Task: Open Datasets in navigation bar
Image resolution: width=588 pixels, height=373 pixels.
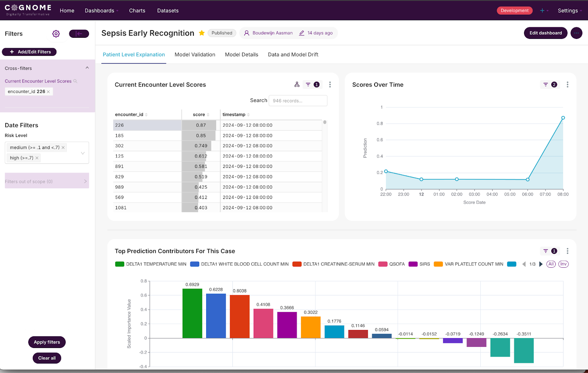Action: coord(168,11)
